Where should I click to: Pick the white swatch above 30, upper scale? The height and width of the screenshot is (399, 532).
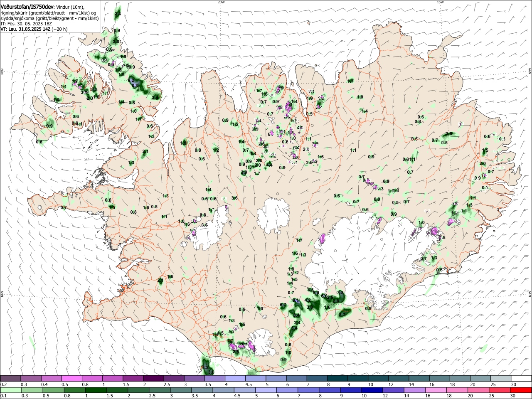(521, 378)
